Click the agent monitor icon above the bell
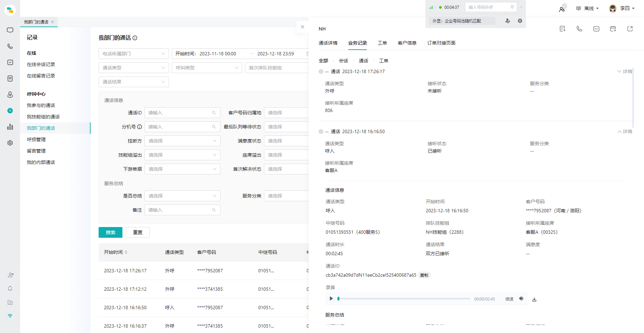This screenshot has height=333, width=644. pos(10,275)
